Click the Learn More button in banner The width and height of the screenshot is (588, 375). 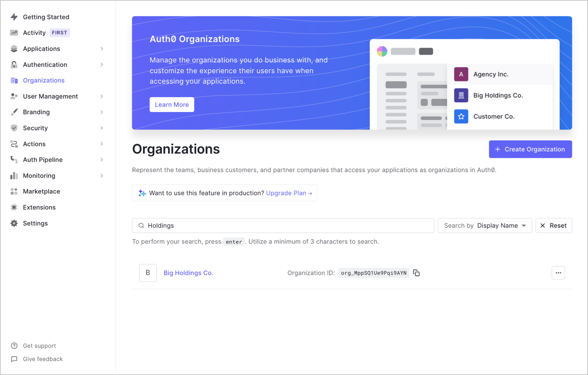172,105
